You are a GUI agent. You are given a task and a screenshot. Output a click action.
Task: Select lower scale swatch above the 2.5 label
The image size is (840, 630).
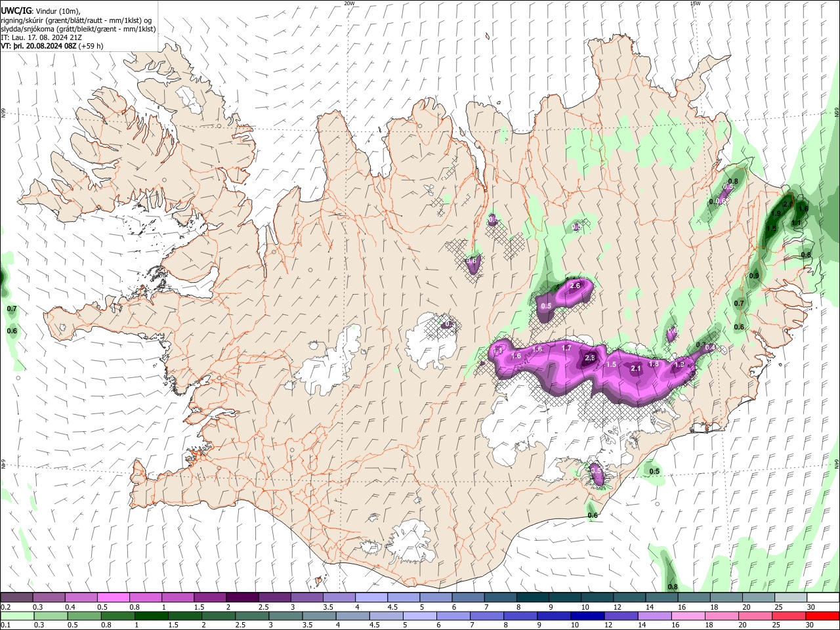[251, 616]
